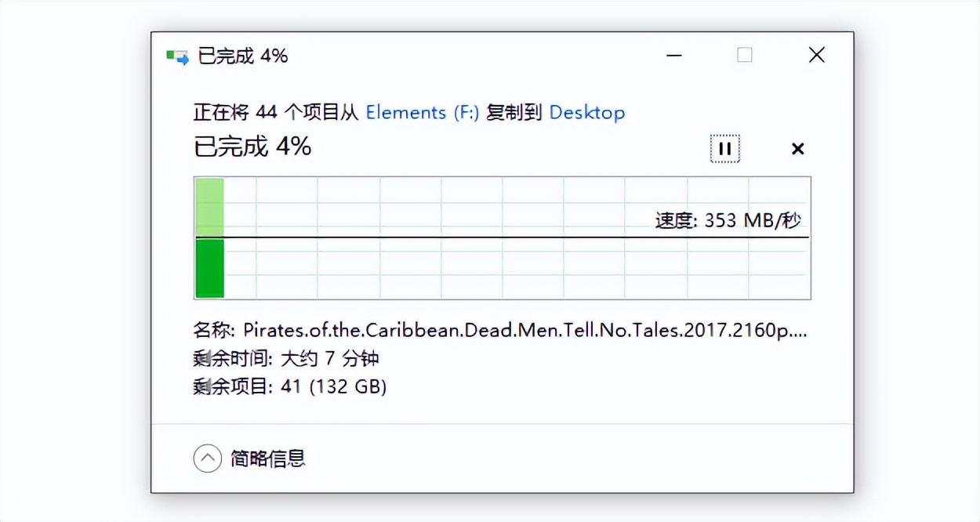The width and height of the screenshot is (980, 522).
Task: Click the copy arrow icon in title bar
Action: pyautogui.click(x=177, y=55)
